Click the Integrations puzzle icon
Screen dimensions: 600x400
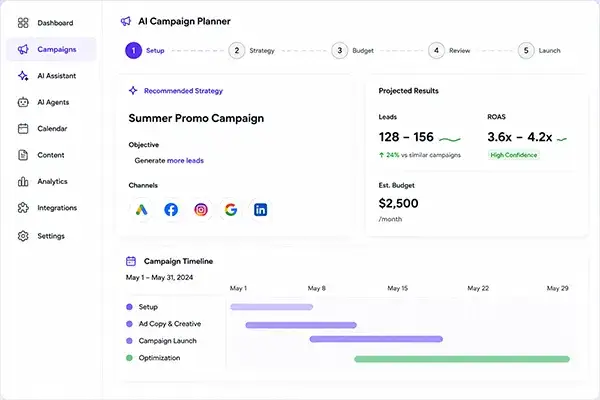23,208
